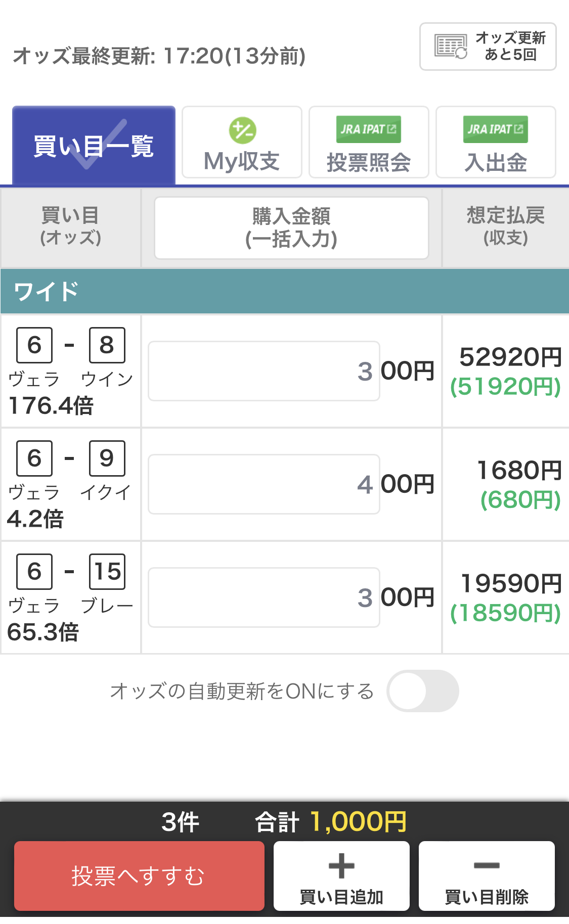Edit purchase amount for 6-15 bet
Image resolution: width=569 pixels, height=924 pixels.
click(264, 597)
